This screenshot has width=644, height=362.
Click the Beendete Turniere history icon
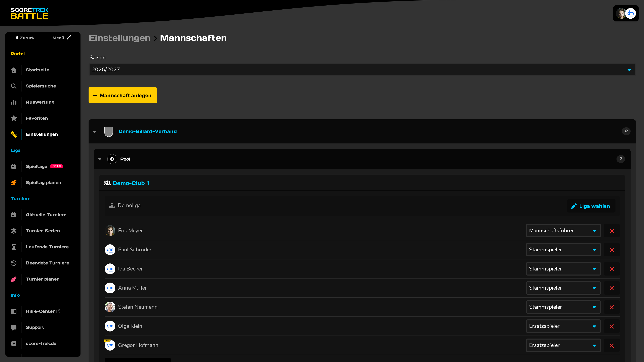click(x=14, y=263)
